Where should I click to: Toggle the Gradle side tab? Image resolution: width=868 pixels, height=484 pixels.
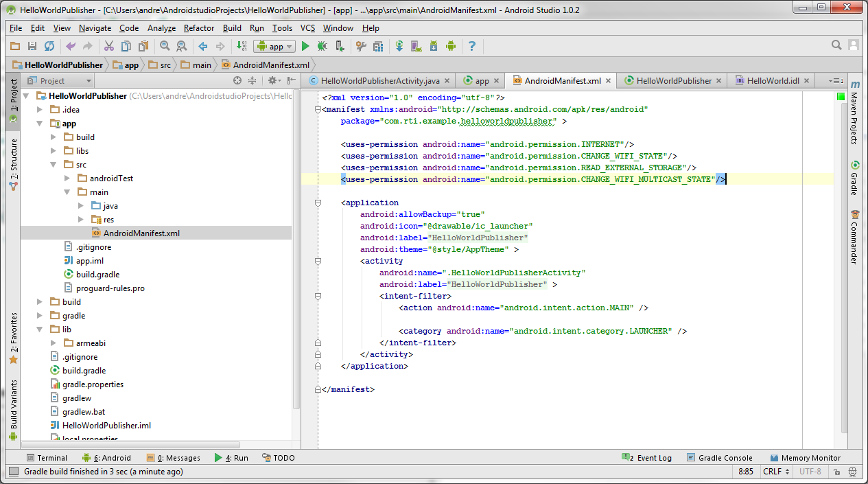(x=855, y=178)
